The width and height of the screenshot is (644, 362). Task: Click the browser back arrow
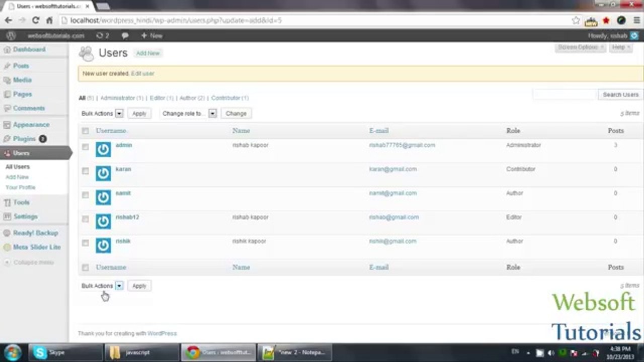pos(8,21)
